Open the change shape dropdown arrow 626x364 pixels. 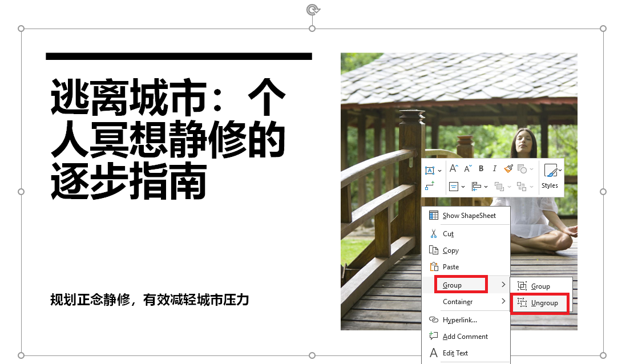coord(531,169)
